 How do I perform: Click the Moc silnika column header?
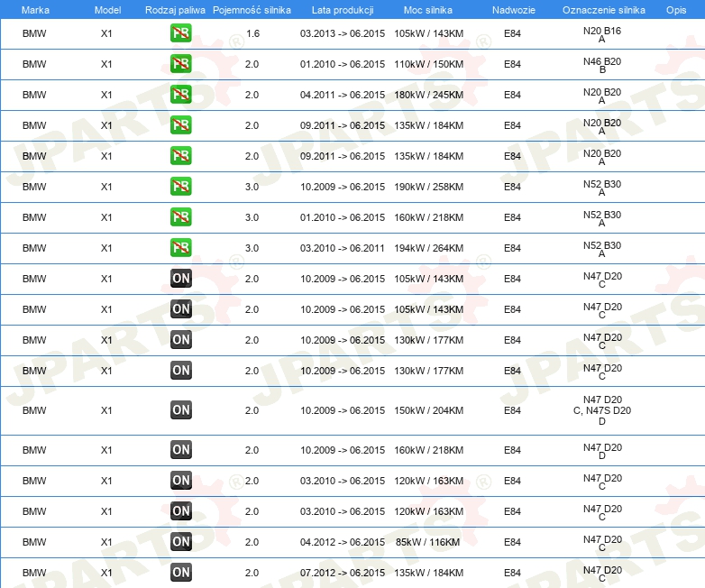point(428,10)
